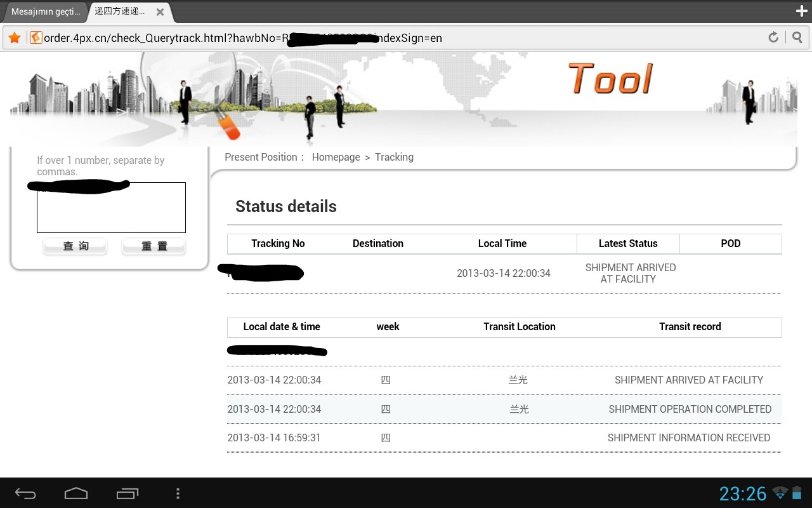Click the Homepage breadcrumb link
The image size is (812, 508).
click(336, 157)
